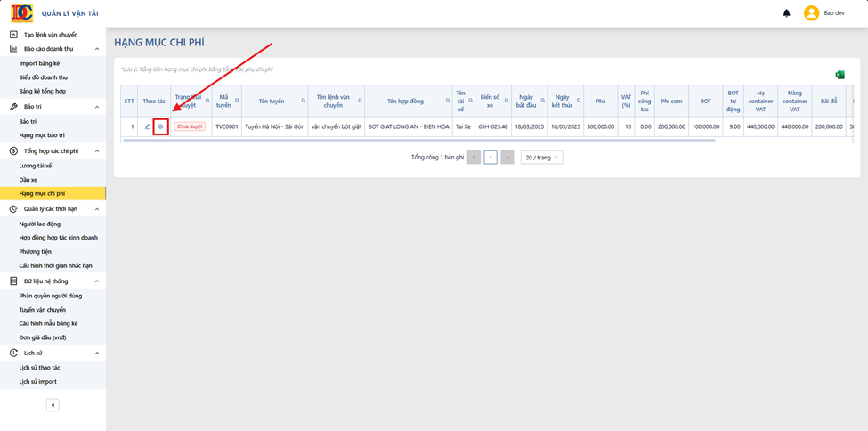View row 1 details via eye icon
The image size is (868, 431).
tap(160, 126)
